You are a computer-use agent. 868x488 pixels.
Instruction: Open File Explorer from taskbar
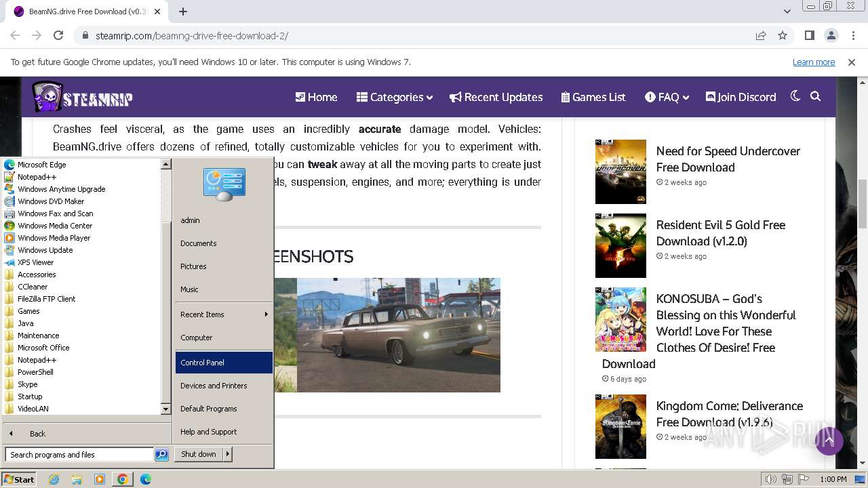click(77, 479)
